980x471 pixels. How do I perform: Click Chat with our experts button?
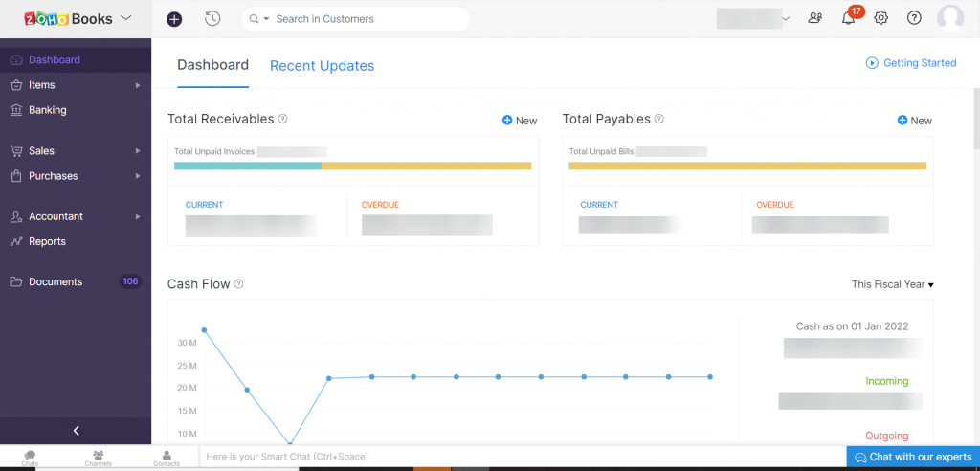[913, 457]
